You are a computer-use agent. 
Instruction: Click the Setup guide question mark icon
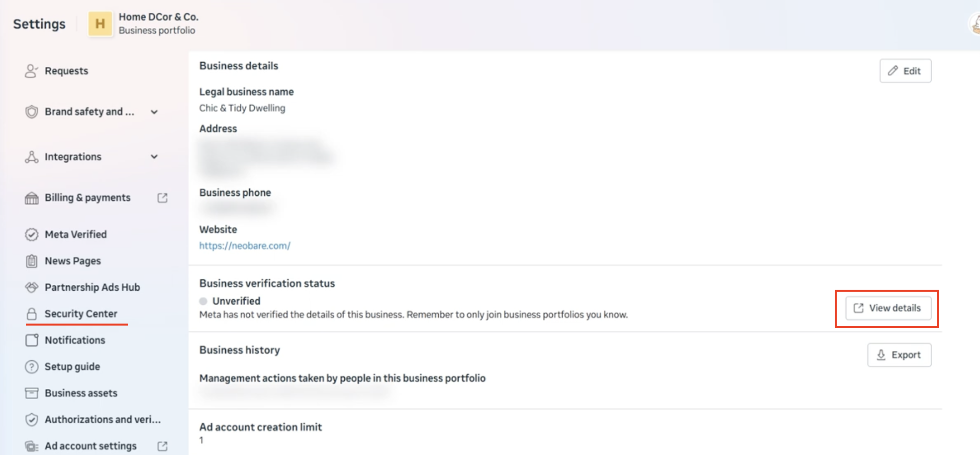(x=31, y=367)
